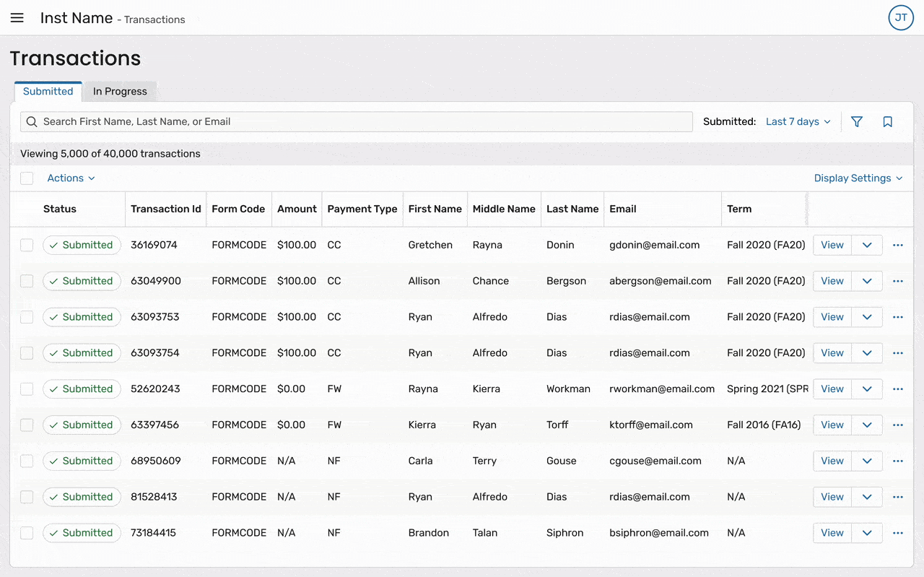Open the Display Settings dropdown
Screen dimensions: 924x577
tap(858, 178)
